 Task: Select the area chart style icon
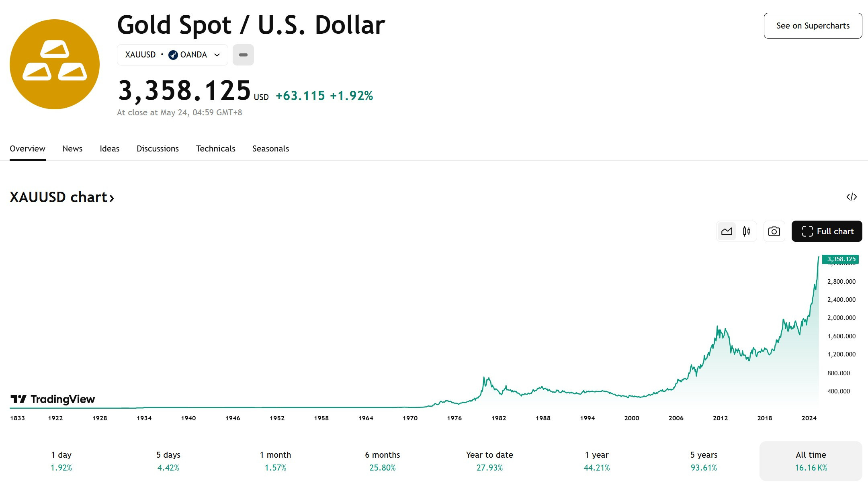click(x=727, y=231)
